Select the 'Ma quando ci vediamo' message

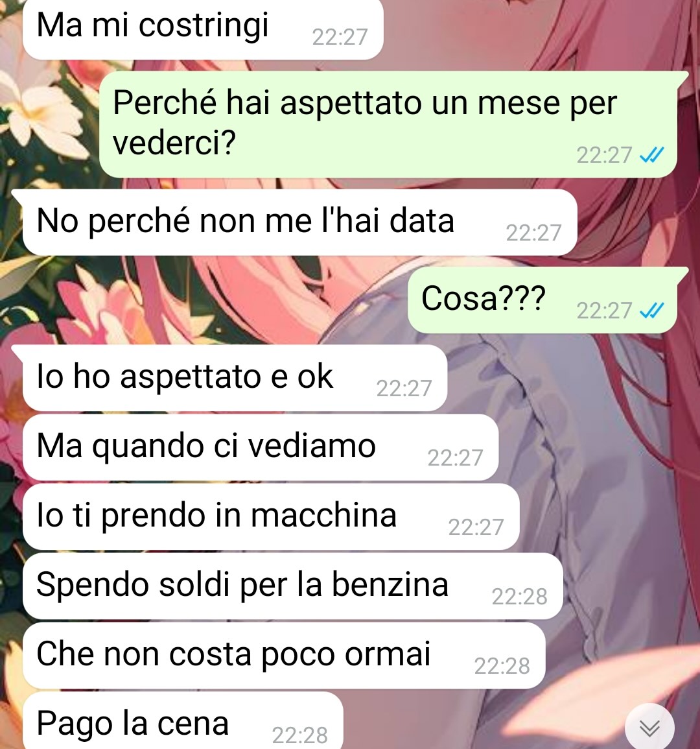click(x=261, y=447)
